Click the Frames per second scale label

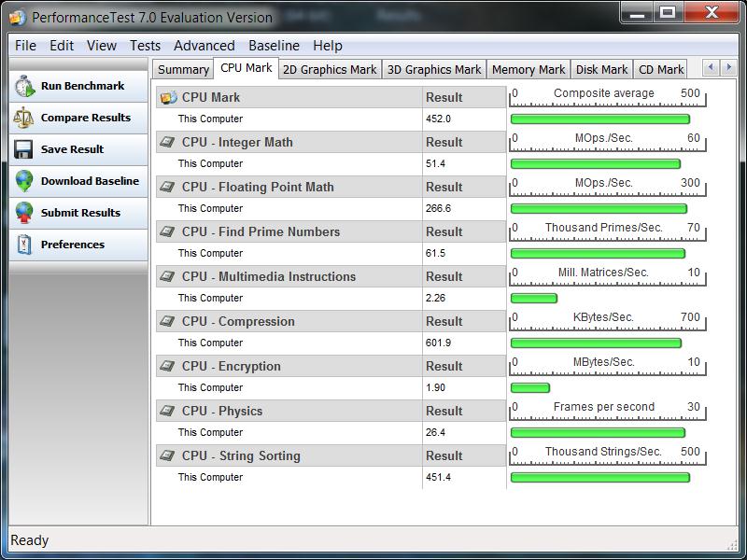pyautogui.click(x=603, y=407)
